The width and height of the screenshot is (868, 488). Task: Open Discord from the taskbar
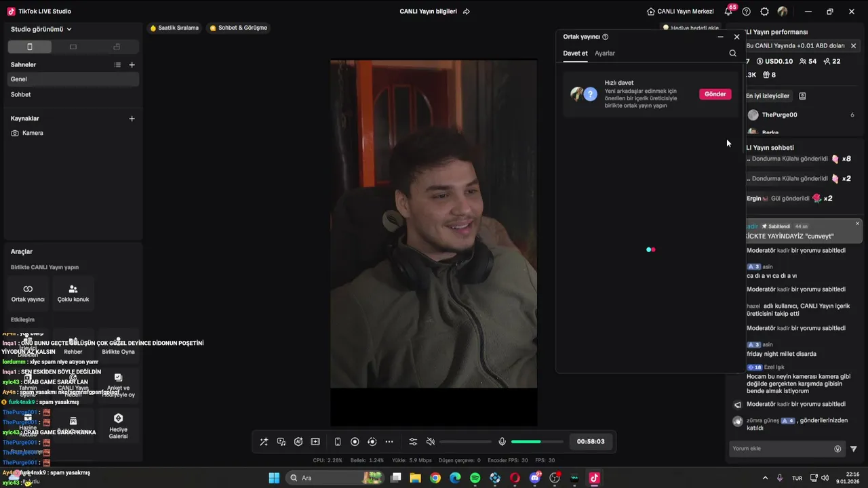coord(535,478)
